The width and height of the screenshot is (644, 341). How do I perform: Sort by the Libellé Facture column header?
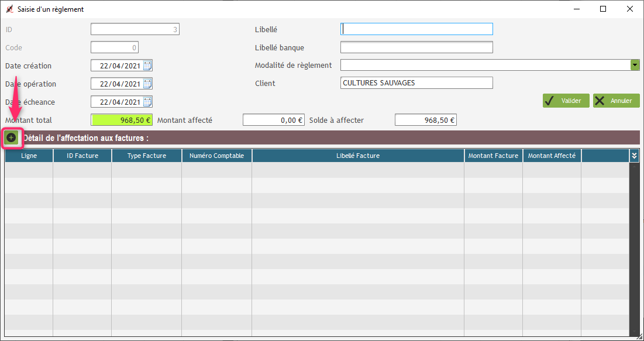coord(358,156)
